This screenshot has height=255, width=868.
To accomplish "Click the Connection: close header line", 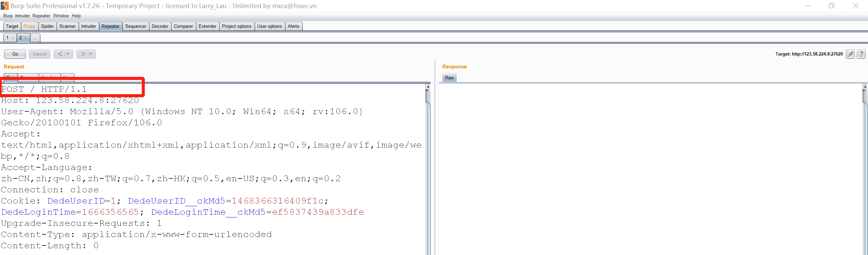I will click(x=50, y=190).
